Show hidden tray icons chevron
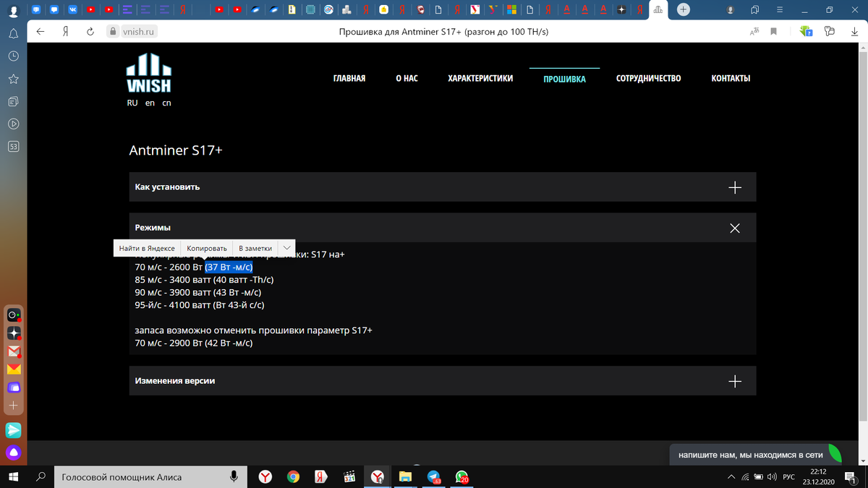The image size is (868, 488). point(732,477)
